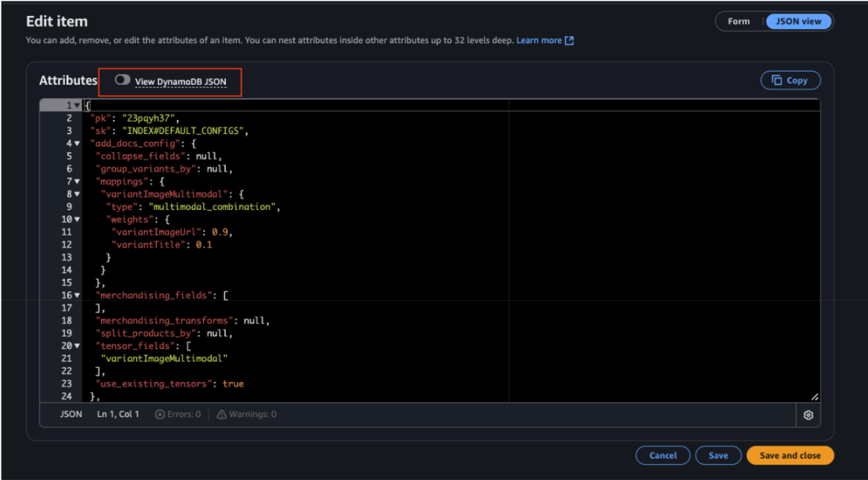This screenshot has height=480, width=868.
Task: Open editor settings gear icon
Action: tap(808, 415)
